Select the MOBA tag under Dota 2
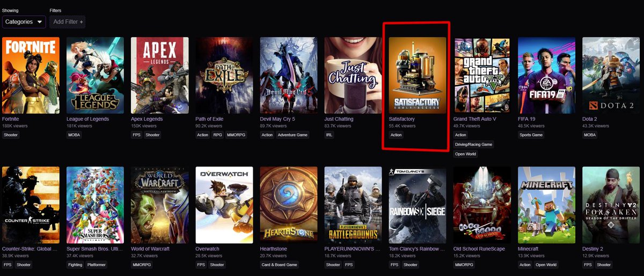The width and height of the screenshot is (644, 276). tap(590, 135)
